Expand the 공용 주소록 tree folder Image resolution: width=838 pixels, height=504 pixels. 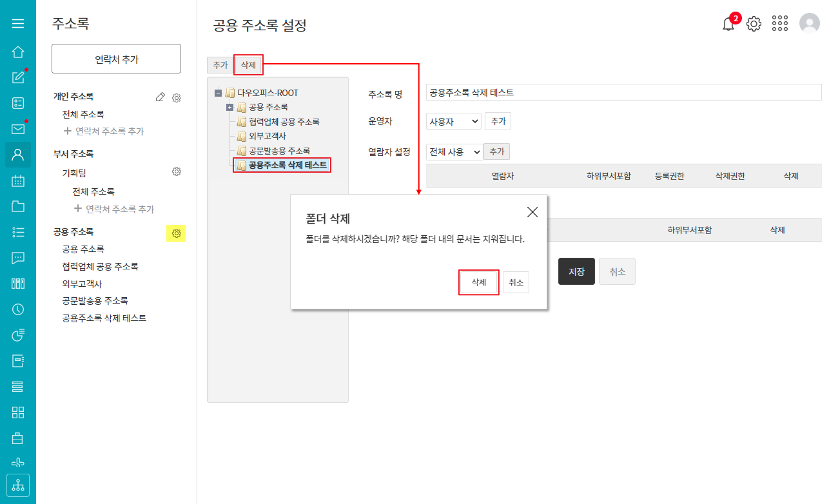tap(229, 107)
